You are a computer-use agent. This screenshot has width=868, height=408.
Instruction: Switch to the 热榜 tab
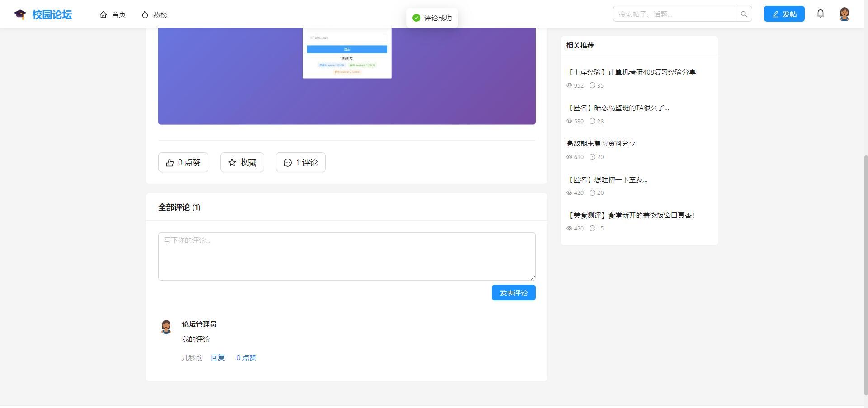pos(154,14)
